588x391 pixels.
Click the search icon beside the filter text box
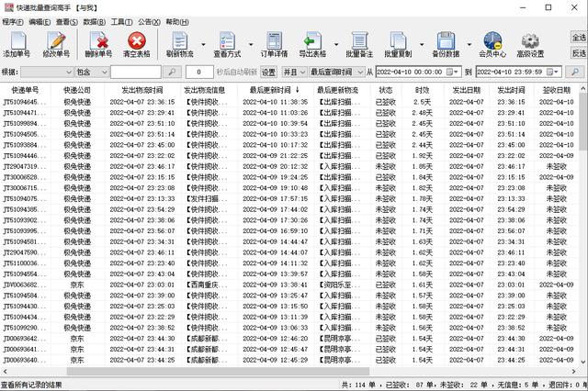(x=172, y=72)
